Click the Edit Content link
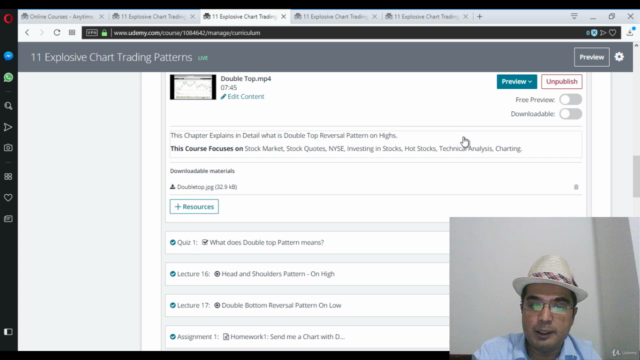This screenshot has height=360, width=640. click(242, 97)
